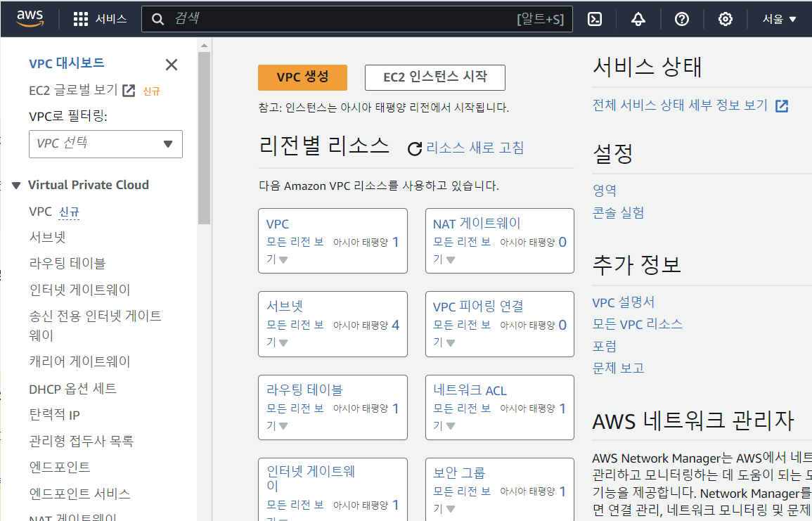Click the sidebar vertical scrollbar thumb

pyautogui.click(x=204, y=137)
